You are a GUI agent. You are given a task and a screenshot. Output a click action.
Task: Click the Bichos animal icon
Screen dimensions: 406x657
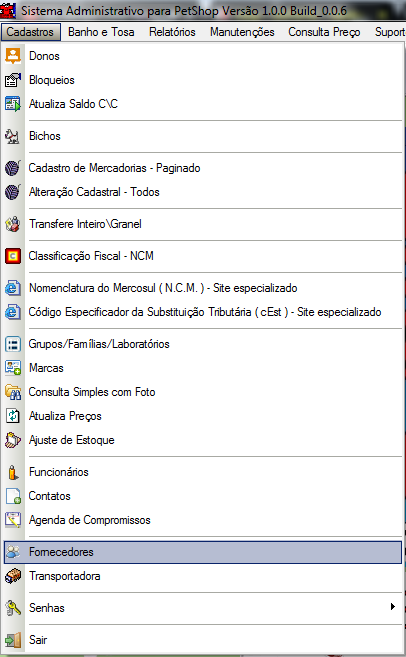tap(13, 136)
